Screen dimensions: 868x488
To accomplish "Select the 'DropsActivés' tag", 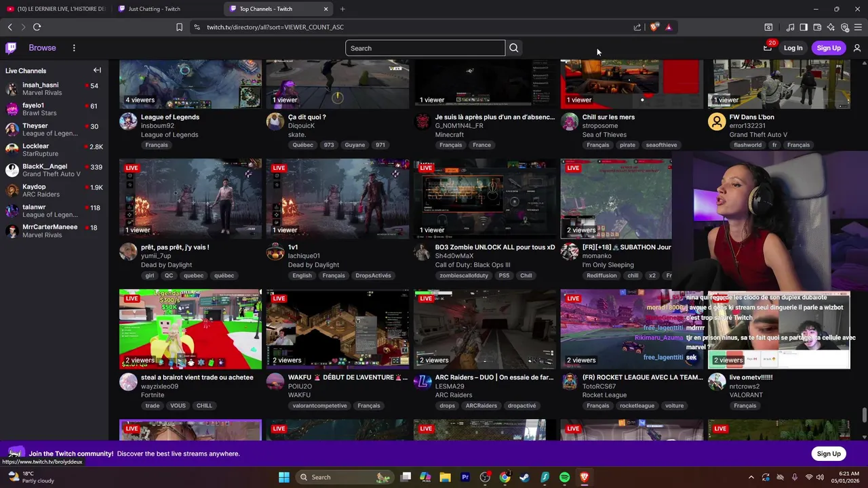I will point(373,276).
